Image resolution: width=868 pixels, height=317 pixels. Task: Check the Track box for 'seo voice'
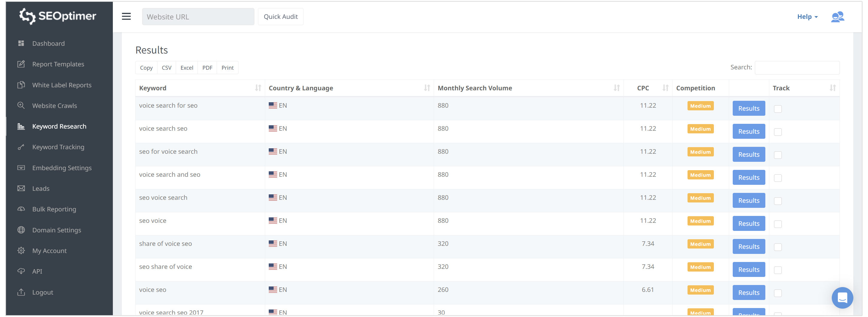click(x=778, y=223)
